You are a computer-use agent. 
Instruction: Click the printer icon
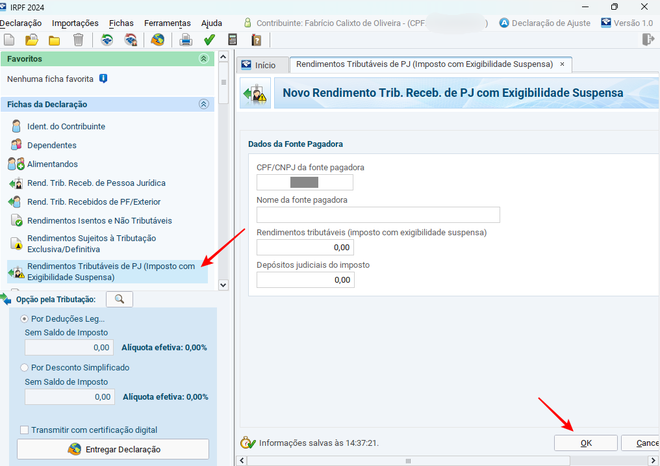[186, 40]
